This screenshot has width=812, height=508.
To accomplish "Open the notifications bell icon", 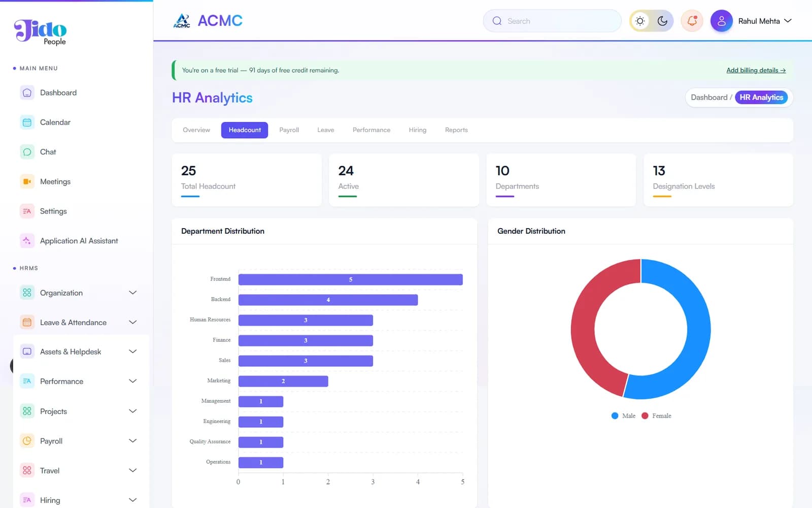I will [x=692, y=21].
